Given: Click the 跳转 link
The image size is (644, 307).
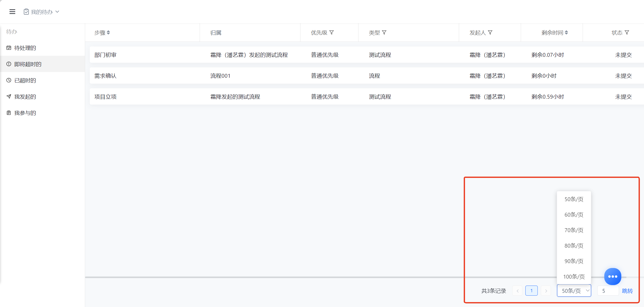Looking at the screenshot, I should coord(627,291).
